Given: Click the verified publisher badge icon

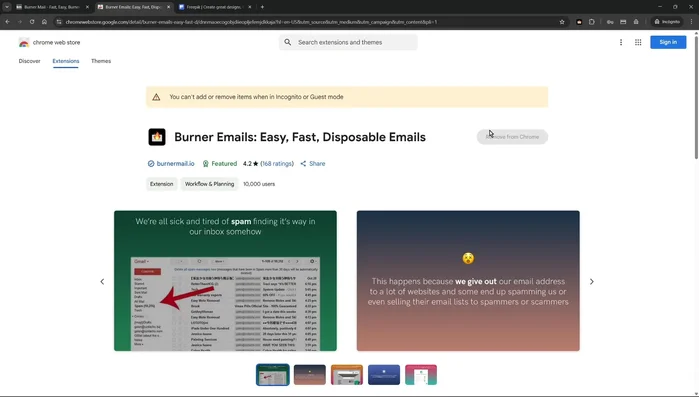Looking at the screenshot, I should [151, 164].
